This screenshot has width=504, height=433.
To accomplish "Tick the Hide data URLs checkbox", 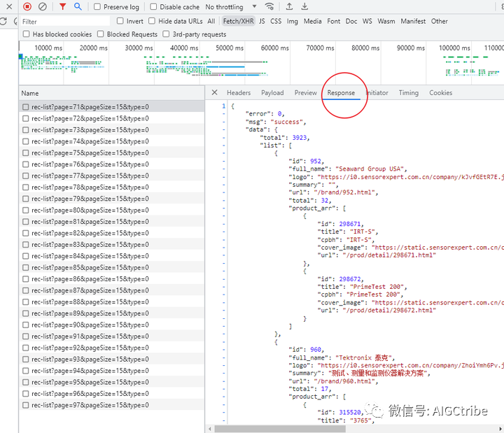I will [153, 21].
